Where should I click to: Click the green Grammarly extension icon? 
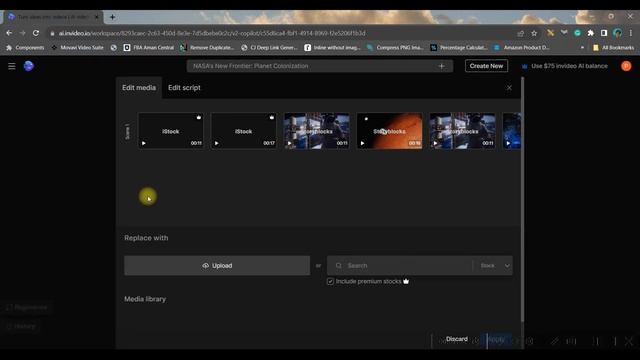[577, 33]
